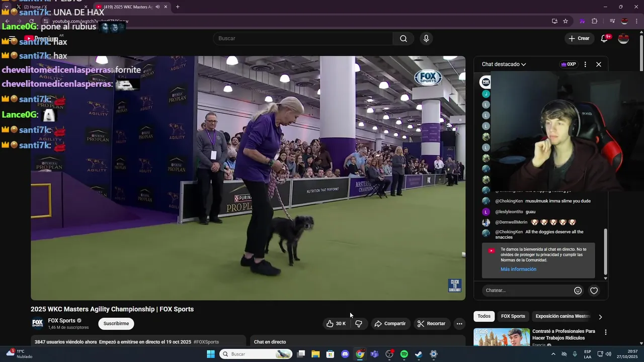This screenshot has width=644, height=362.
Task: Click the video player to pause
Action: point(248,178)
